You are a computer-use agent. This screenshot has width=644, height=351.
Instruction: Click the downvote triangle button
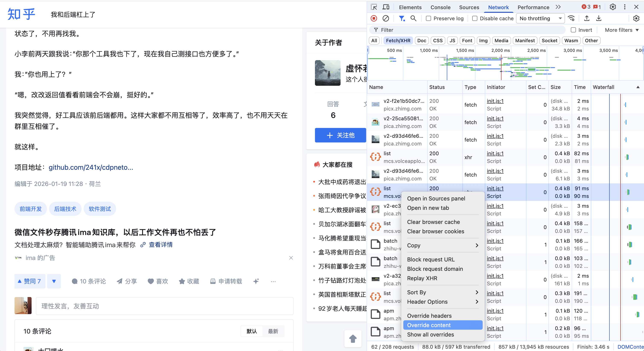click(54, 281)
